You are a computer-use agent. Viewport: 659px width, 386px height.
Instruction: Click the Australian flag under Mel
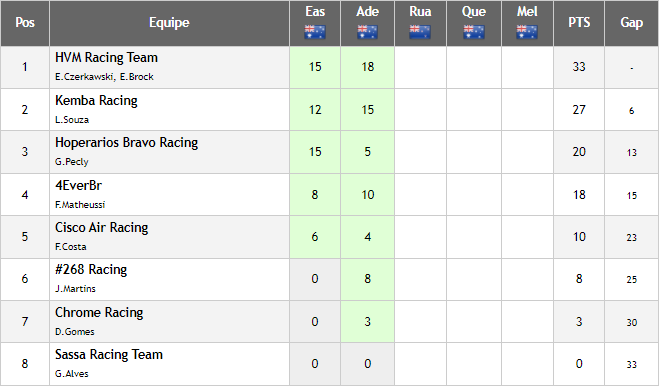click(x=527, y=32)
